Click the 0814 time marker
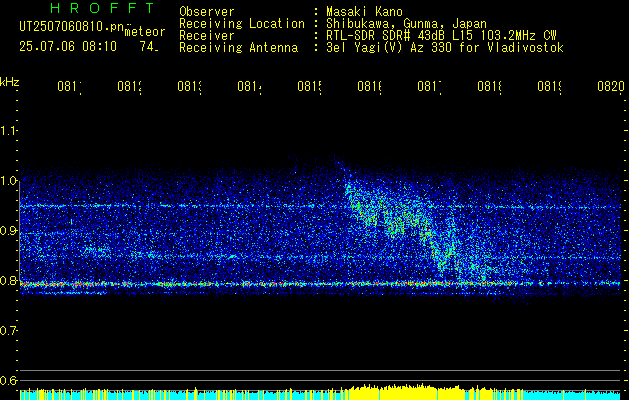Screen dimensions: 629x400 (250, 86)
